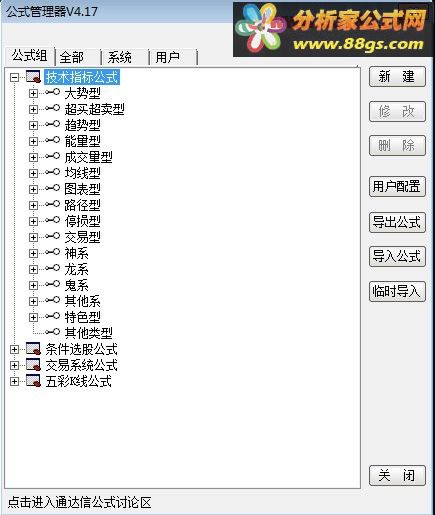Click the key icon beside 其他类型
Image resolution: width=435 pixels, height=515 pixels.
tap(53, 332)
